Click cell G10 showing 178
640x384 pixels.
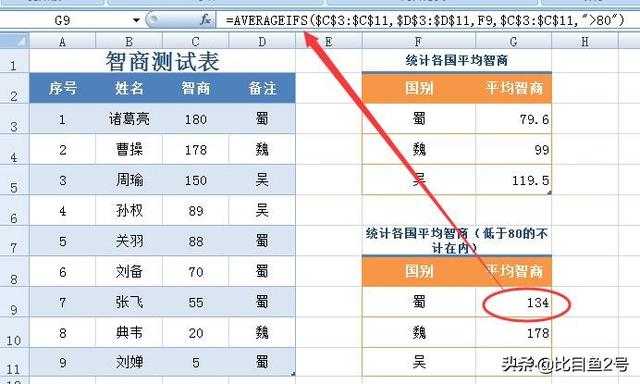coord(513,333)
